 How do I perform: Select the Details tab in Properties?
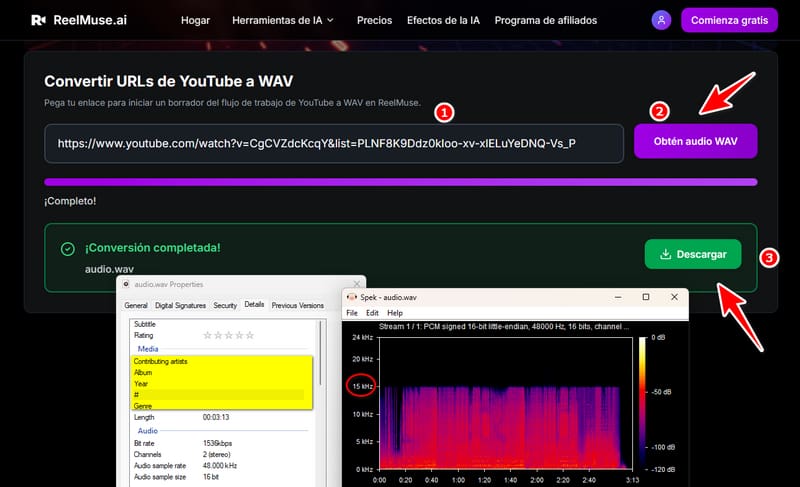(x=254, y=304)
